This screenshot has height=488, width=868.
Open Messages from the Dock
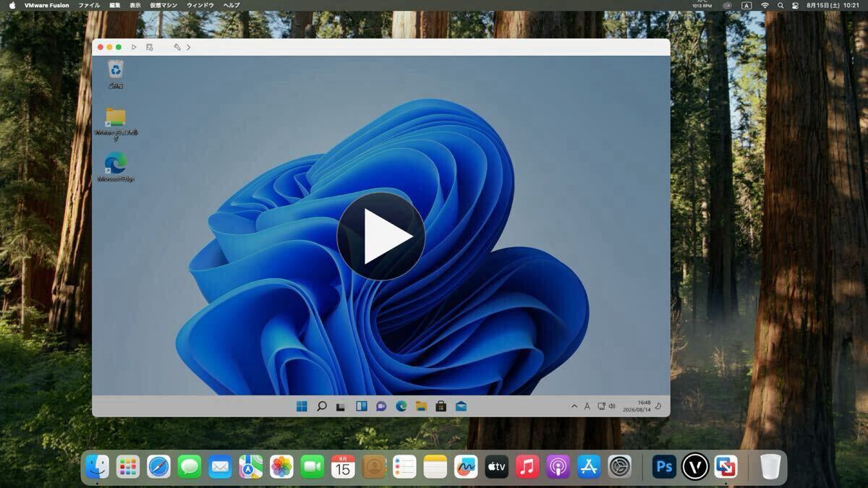click(x=190, y=466)
